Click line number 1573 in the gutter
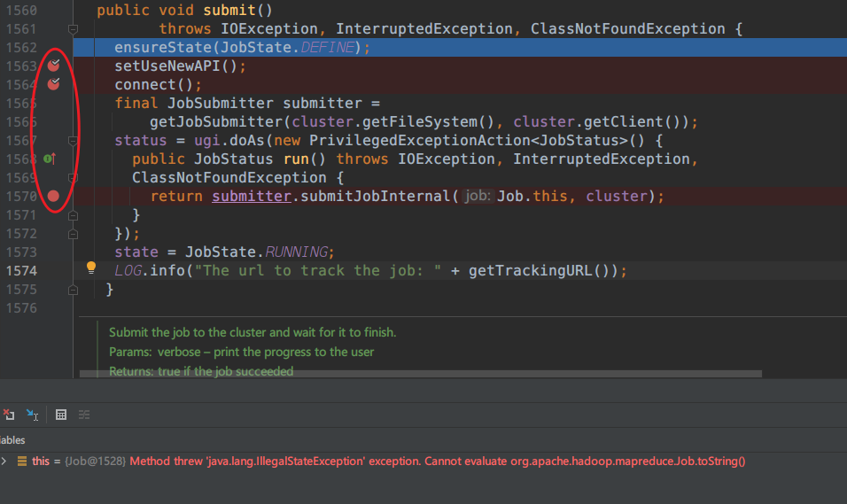The height and width of the screenshot is (504, 847). coord(21,252)
